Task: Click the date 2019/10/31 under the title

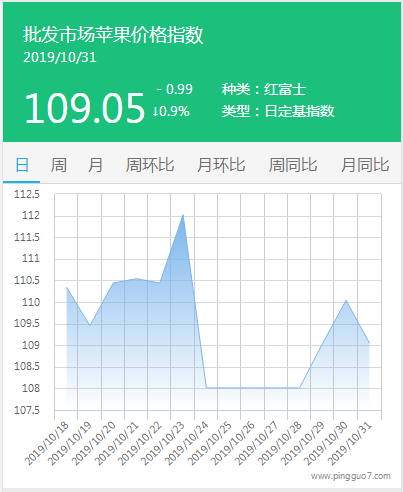Action: click(60, 57)
